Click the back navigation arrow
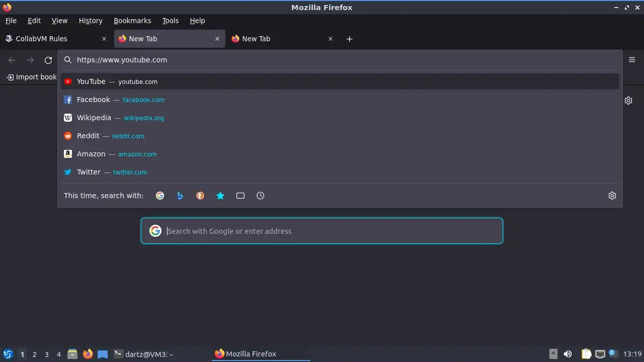 pyautogui.click(x=12, y=60)
